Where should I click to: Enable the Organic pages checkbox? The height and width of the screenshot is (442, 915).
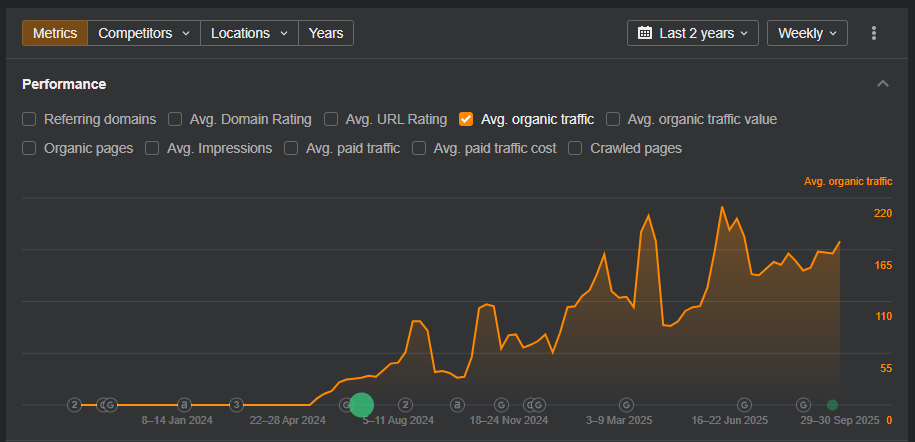30,148
